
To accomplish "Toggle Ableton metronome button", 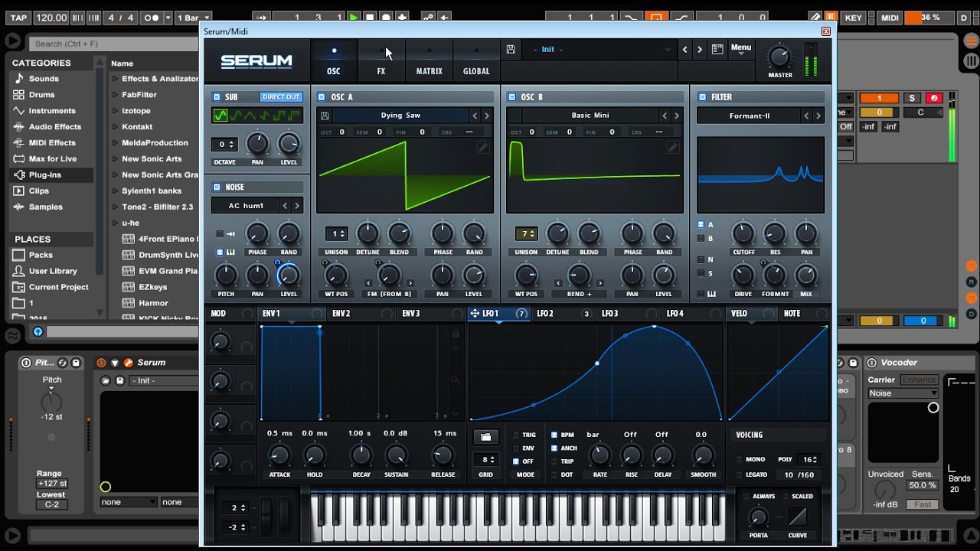I will (152, 17).
